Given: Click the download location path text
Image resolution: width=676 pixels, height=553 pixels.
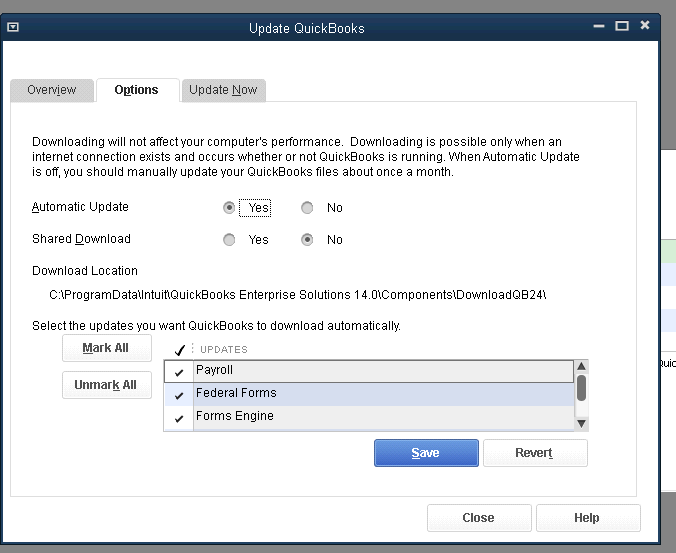Looking at the screenshot, I should pos(297,295).
